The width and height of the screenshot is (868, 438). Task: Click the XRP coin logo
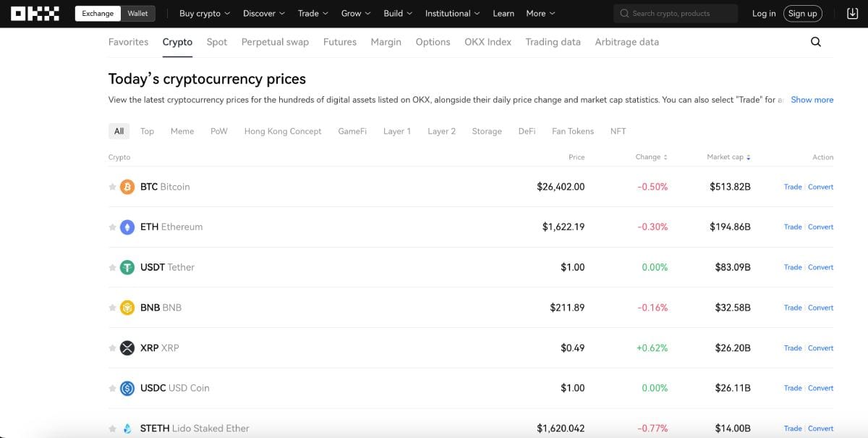[127, 348]
